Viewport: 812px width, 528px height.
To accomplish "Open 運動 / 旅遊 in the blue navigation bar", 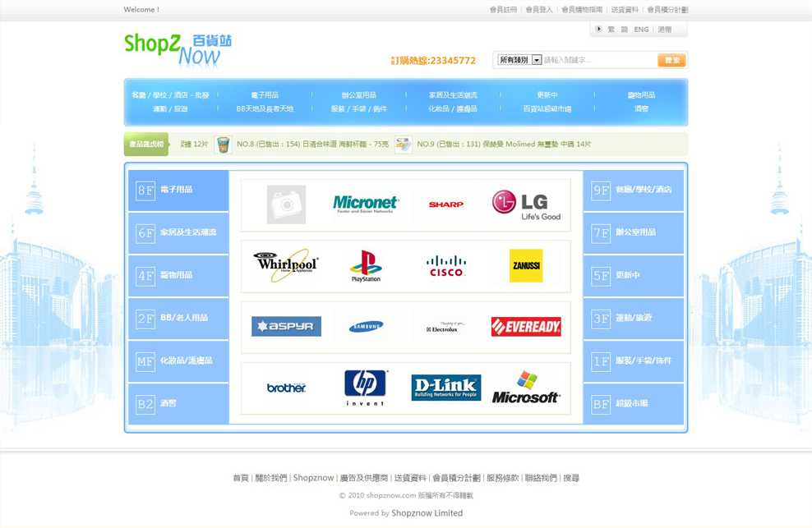I will (x=170, y=108).
